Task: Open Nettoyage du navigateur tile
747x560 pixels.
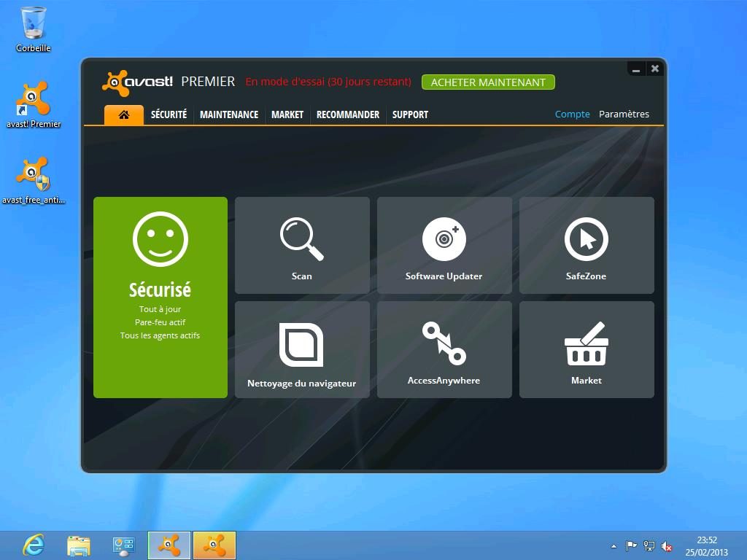Action: coord(302,349)
